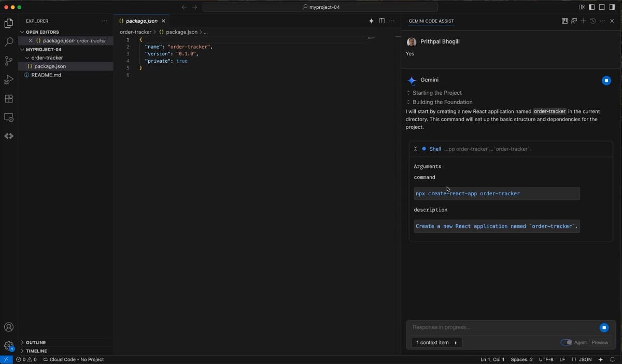Toggle secondary side bar layout icon

pos(612,7)
